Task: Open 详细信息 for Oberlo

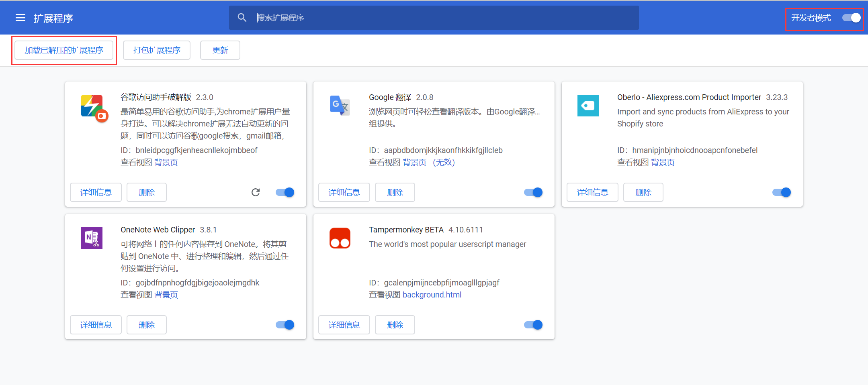Action: [x=592, y=192]
